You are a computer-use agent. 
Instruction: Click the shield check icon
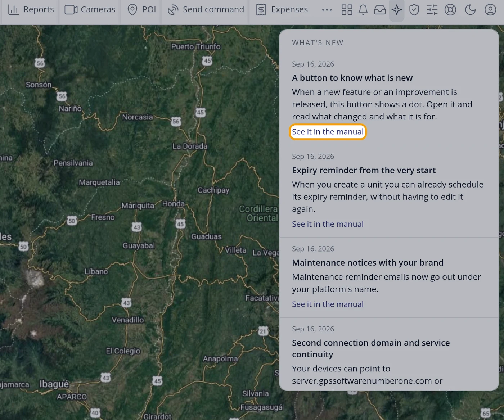pos(414,10)
